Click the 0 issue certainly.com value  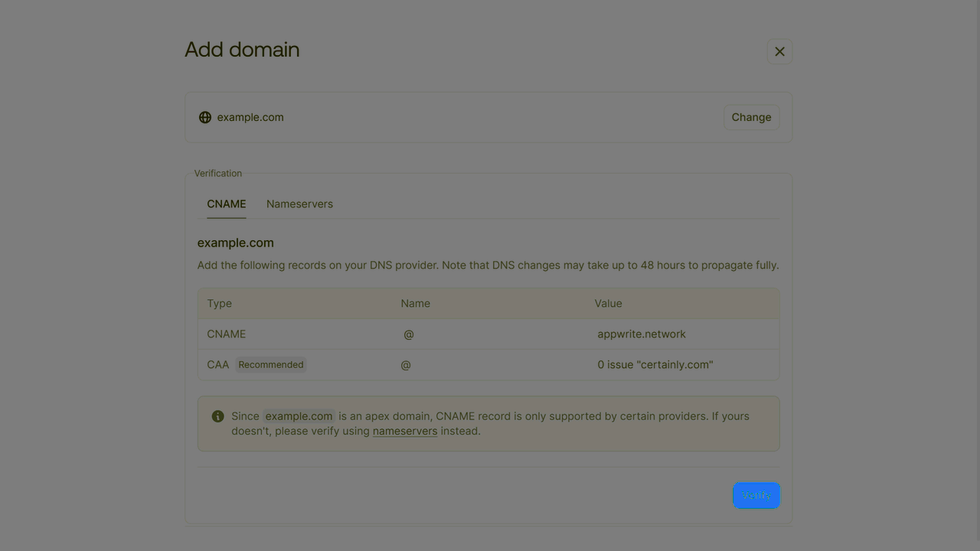pos(655,364)
